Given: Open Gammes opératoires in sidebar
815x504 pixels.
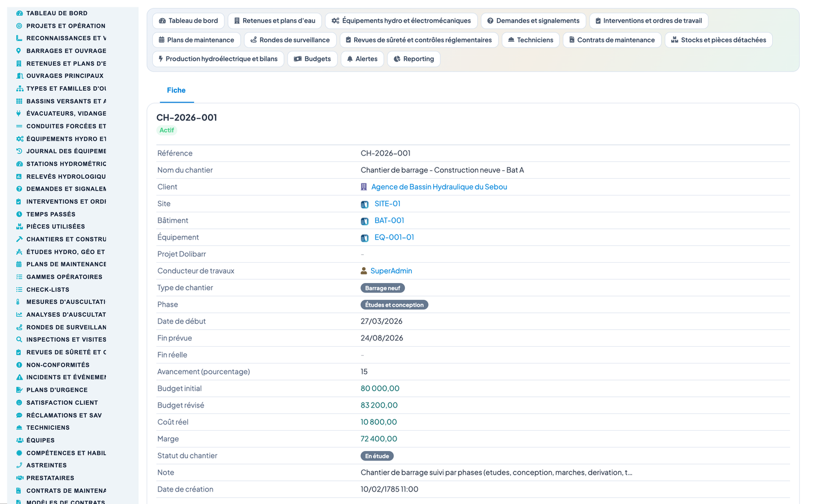Looking at the screenshot, I should (64, 277).
